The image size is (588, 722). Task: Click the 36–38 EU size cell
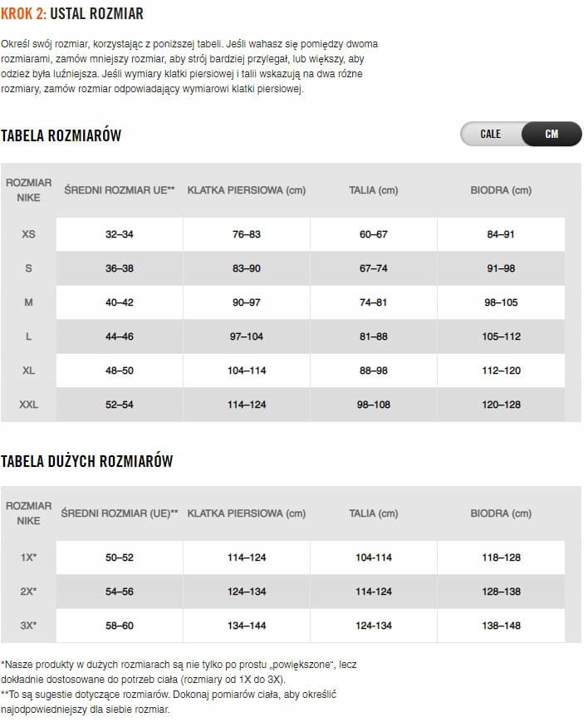point(120,268)
